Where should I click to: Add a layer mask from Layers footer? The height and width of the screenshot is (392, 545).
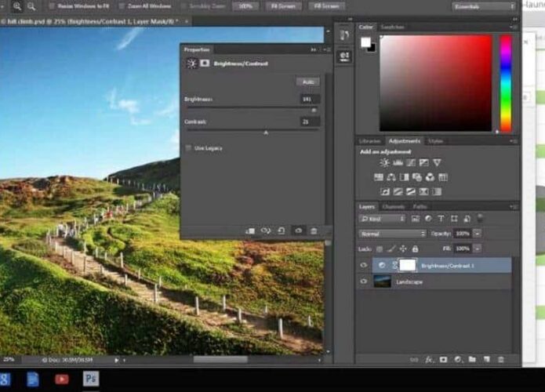click(x=443, y=360)
